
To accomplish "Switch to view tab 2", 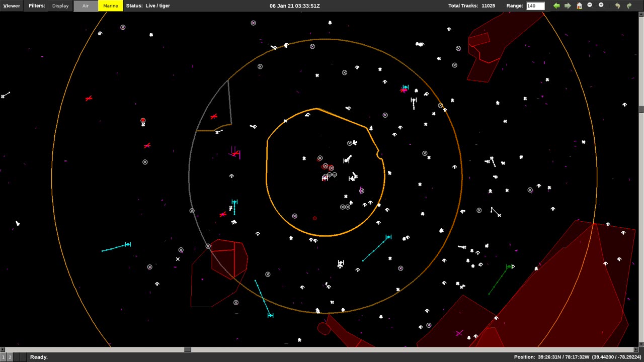I will click(9, 357).
